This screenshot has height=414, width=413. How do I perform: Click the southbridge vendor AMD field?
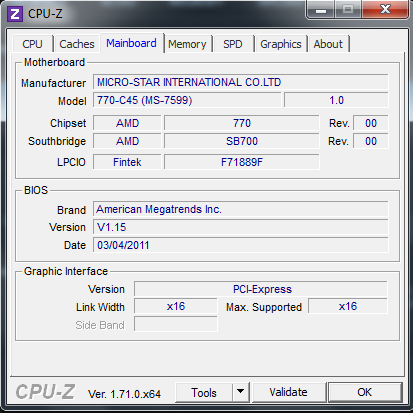(127, 141)
